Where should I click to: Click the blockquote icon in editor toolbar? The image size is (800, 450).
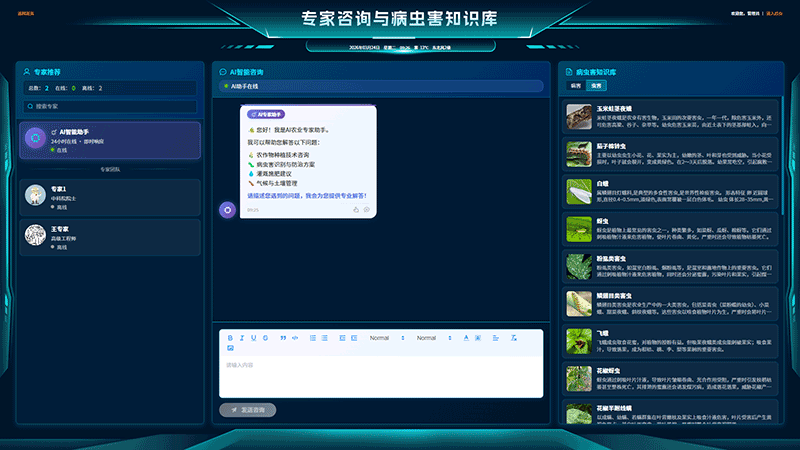pyautogui.click(x=283, y=338)
